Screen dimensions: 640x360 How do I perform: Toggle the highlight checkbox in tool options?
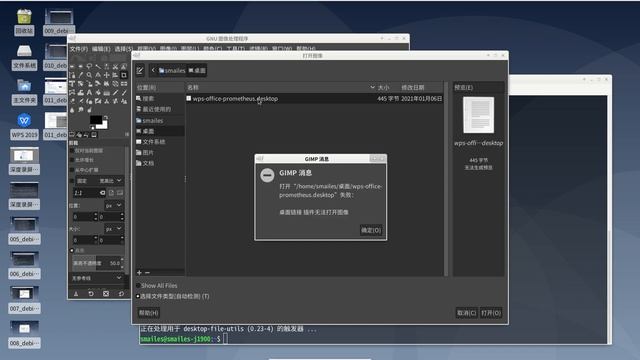click(72, 250)
